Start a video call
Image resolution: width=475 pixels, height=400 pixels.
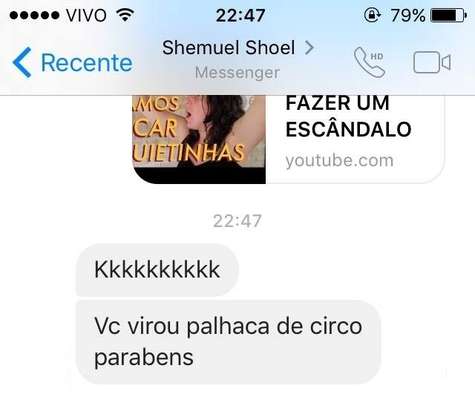pos(432,62)
